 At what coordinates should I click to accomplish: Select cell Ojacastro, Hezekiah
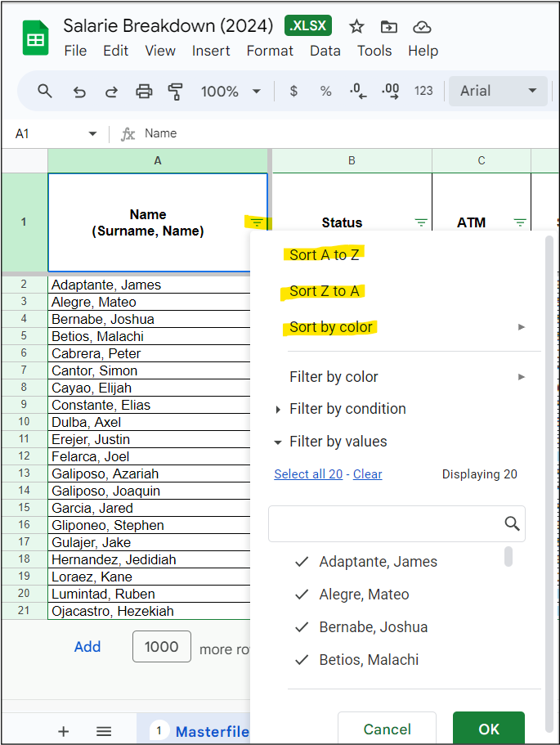tap(149, 611)
